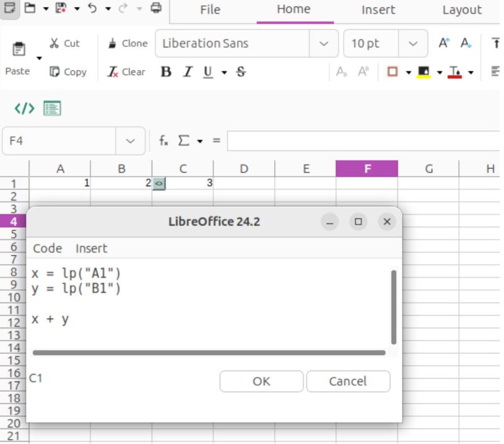Click the code editor horizontal scrollbar
The width and height of the screenshot is (504, 444).
209,353
